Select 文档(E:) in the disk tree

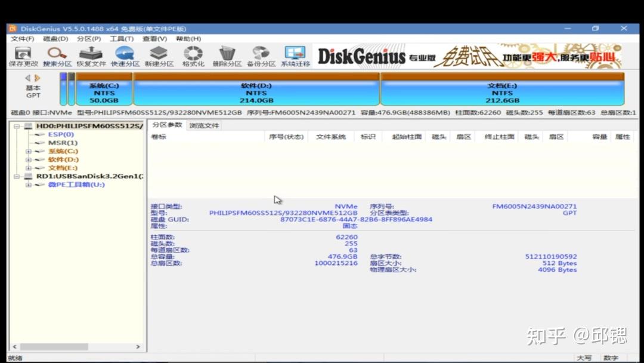(63, 168)
